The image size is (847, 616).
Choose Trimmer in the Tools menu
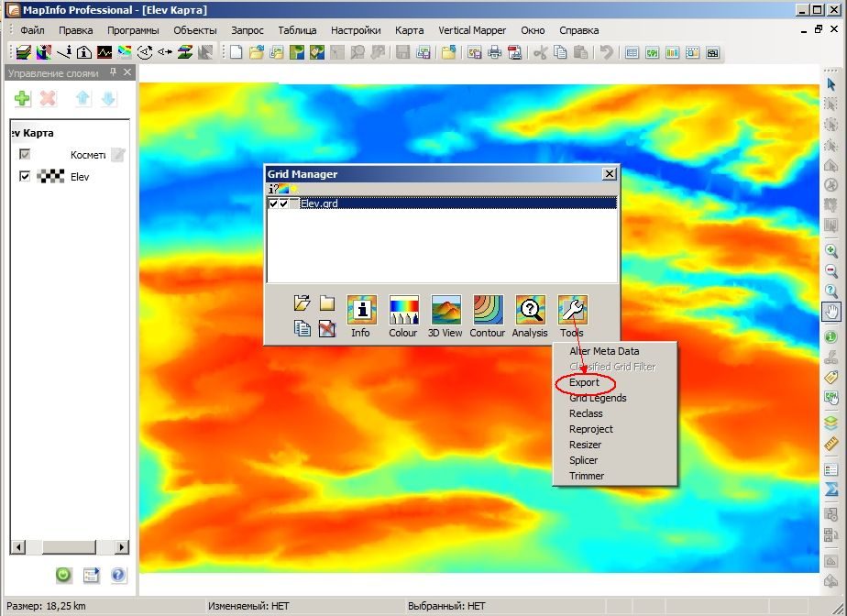(587, 476)
